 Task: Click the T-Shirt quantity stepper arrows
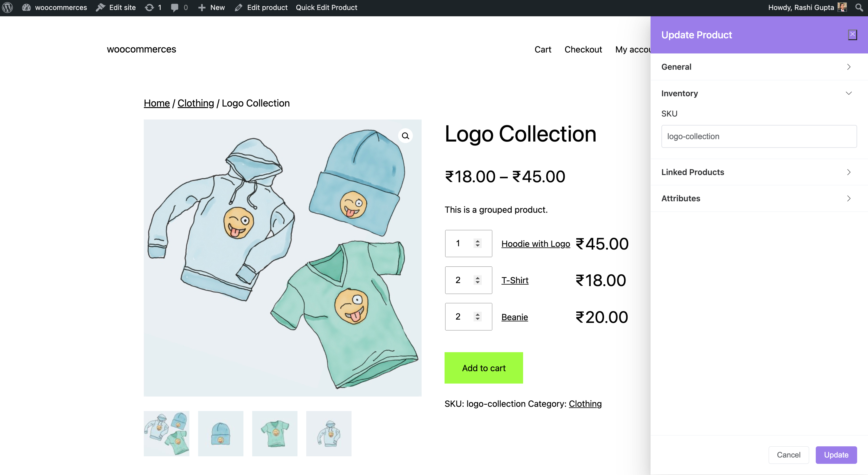pos(477,280)
